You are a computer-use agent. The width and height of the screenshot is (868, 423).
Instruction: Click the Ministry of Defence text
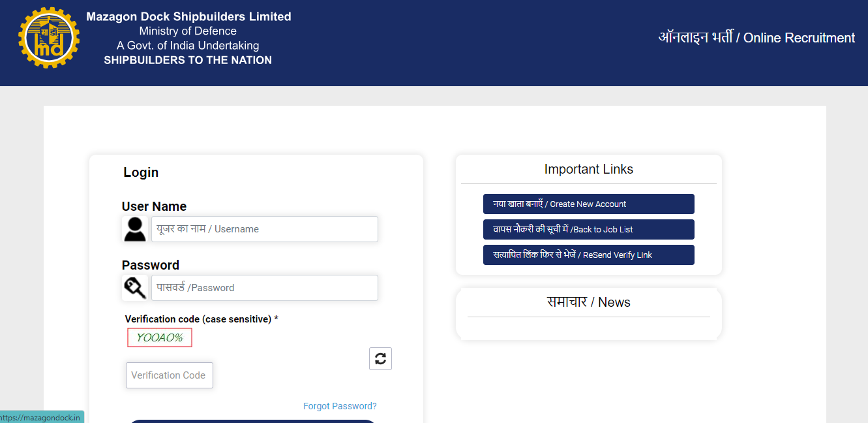[x=188, y=31]
